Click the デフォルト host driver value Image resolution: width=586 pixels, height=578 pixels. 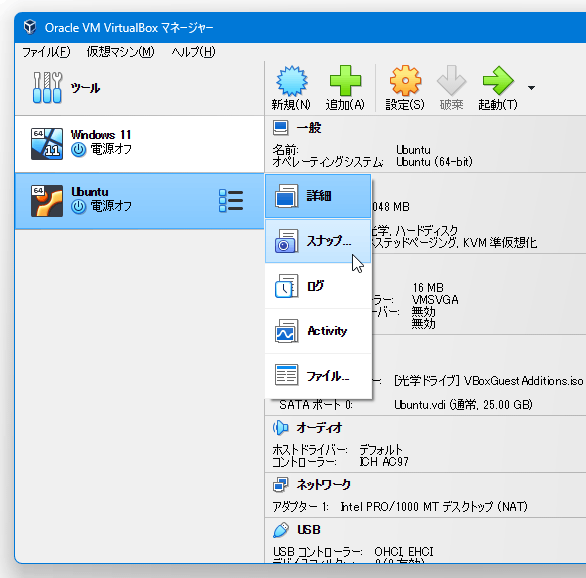381,449
